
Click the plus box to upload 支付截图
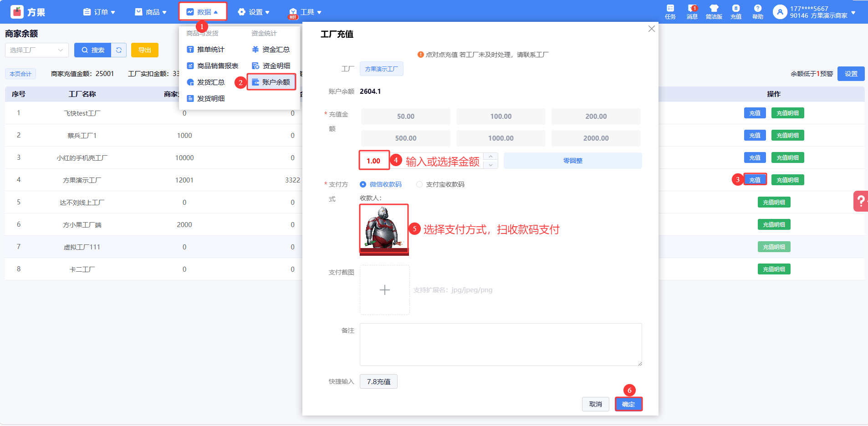[385, 290]
